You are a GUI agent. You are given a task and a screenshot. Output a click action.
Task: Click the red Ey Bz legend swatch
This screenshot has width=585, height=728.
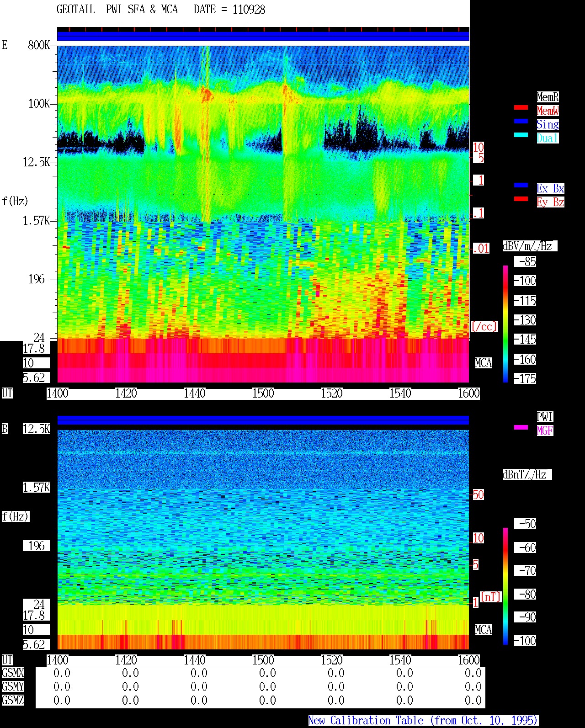[521, 199]
